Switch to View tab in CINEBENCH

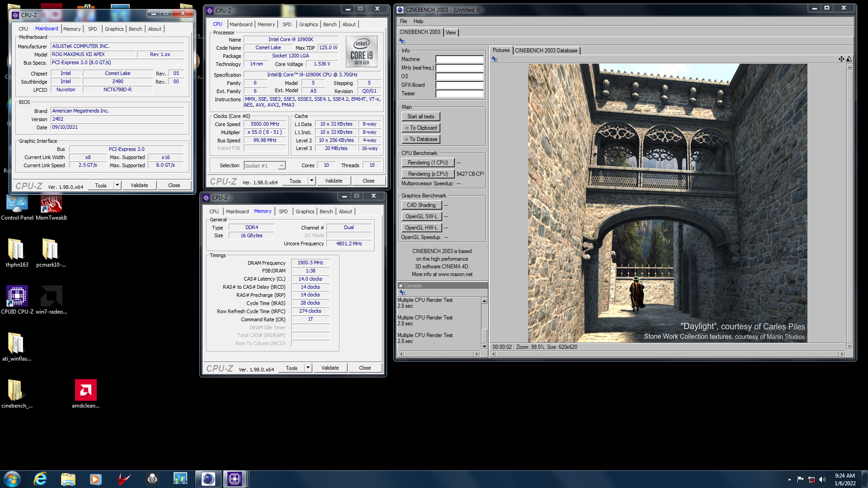point(451,33)
